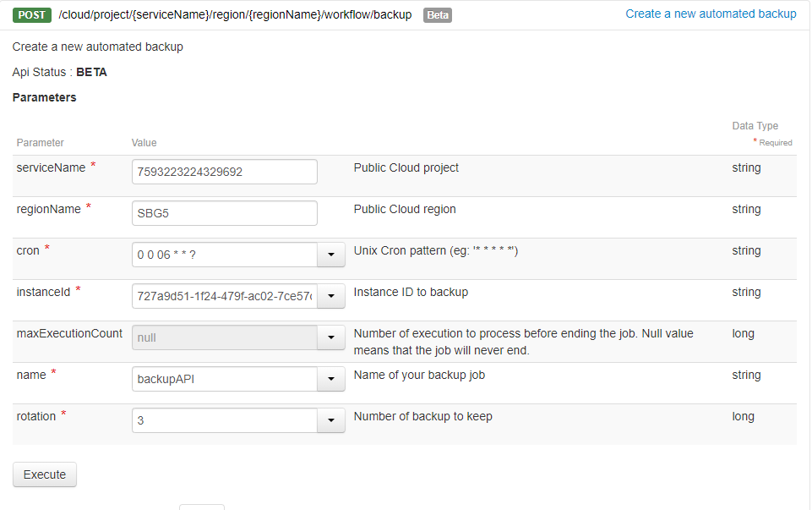This screenshot has width=812, height=510.
Task: Expand the maxExecutionCount dropdown arrow
Action: coord(330,337)
